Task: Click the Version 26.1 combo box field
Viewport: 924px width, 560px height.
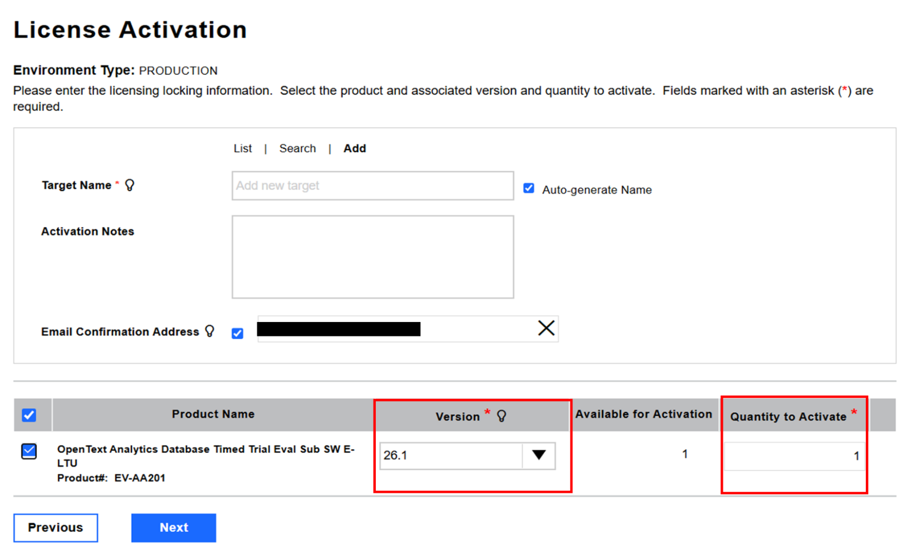Action: coord(450,456)
